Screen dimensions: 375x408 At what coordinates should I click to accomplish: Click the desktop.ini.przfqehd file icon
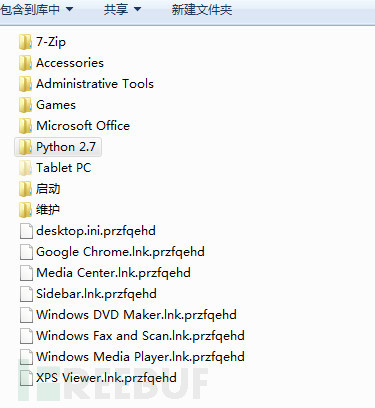26,231
